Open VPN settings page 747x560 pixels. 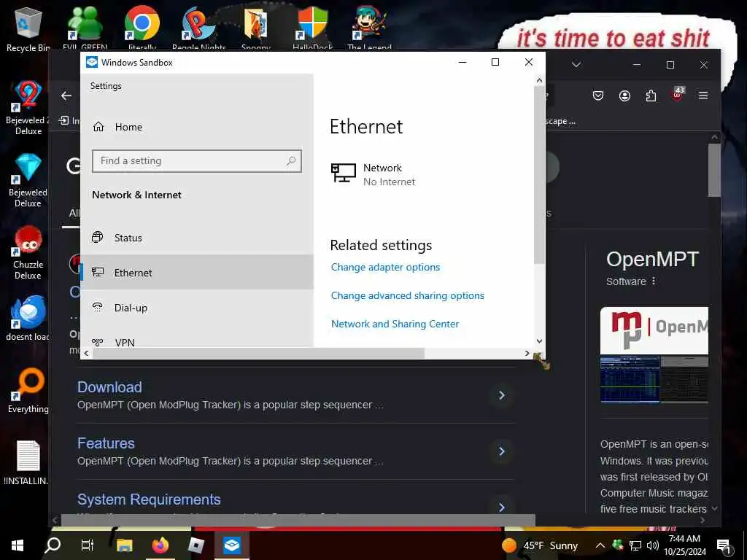point(124,343)
